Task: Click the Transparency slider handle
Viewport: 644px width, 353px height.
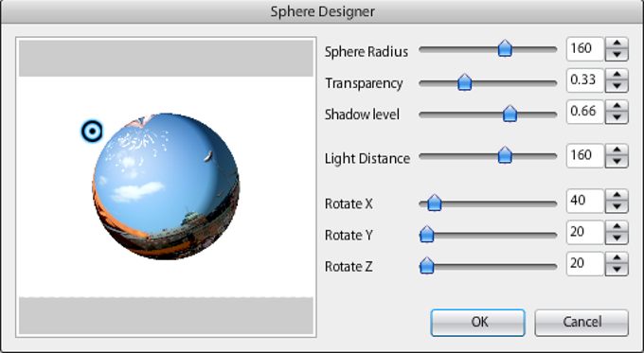Action: click(x=464, y=82)
